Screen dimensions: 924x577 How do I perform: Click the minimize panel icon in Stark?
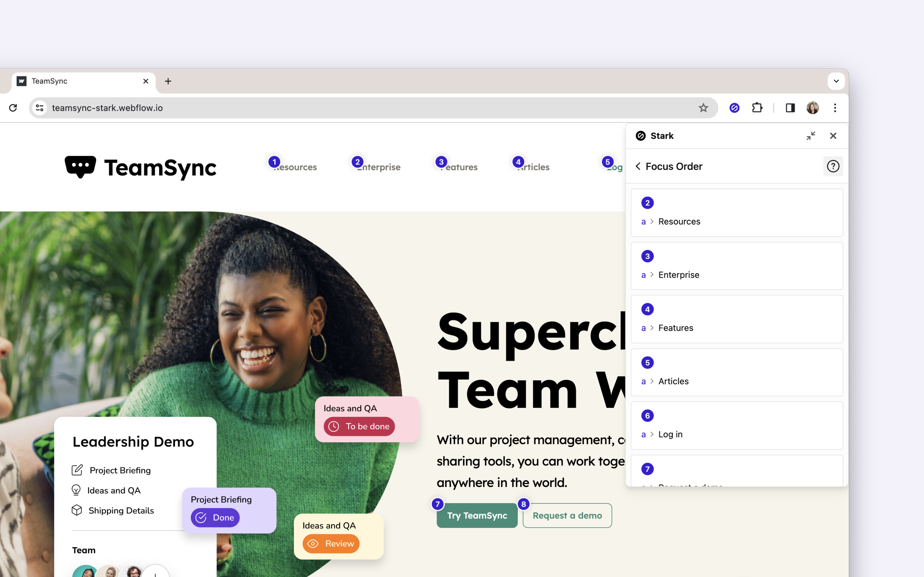(x=811, y=136)
